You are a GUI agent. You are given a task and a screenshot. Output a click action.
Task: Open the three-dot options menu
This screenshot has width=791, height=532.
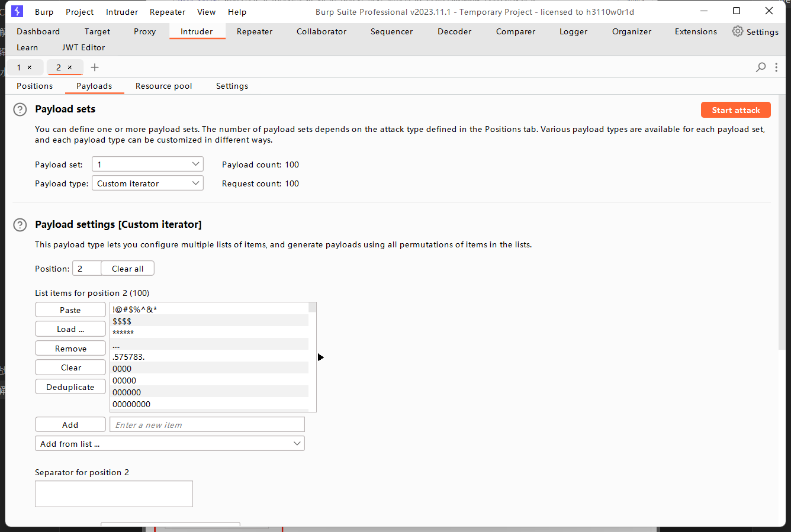tap(776, 67)
